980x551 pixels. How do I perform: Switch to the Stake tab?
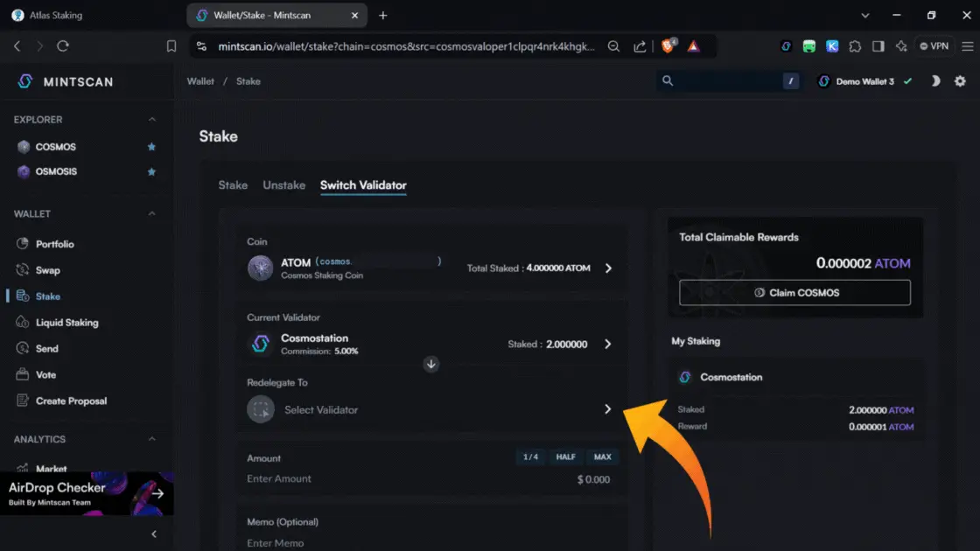coord(233,185)
